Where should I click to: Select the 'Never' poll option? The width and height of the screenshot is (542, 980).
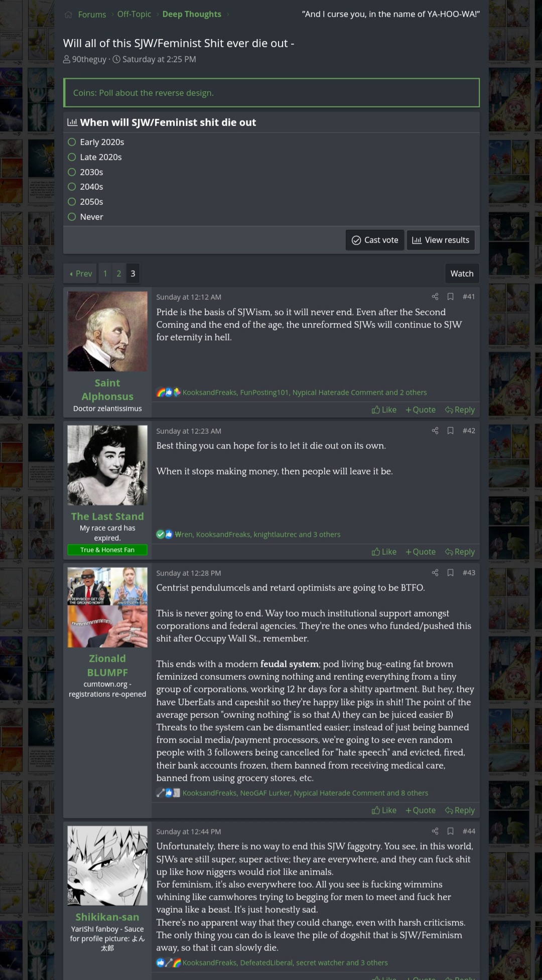point(85,217)
